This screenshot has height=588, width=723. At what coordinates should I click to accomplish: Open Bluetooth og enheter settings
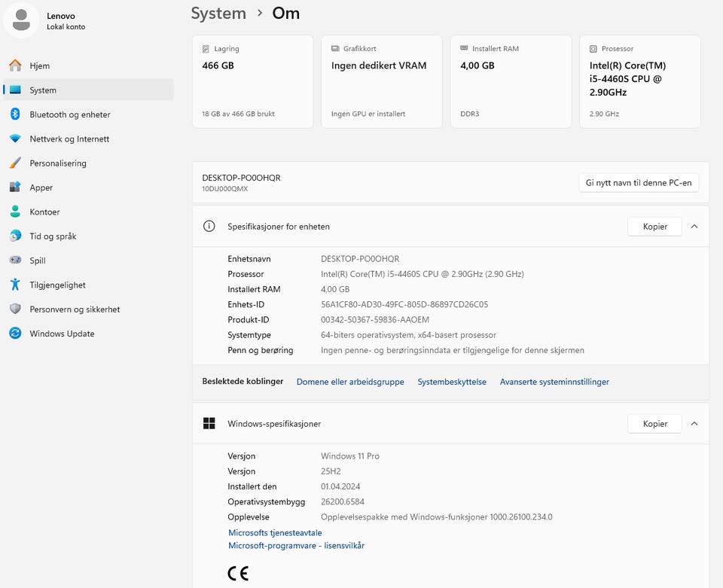pyautogui.click(x=88, y=114)
